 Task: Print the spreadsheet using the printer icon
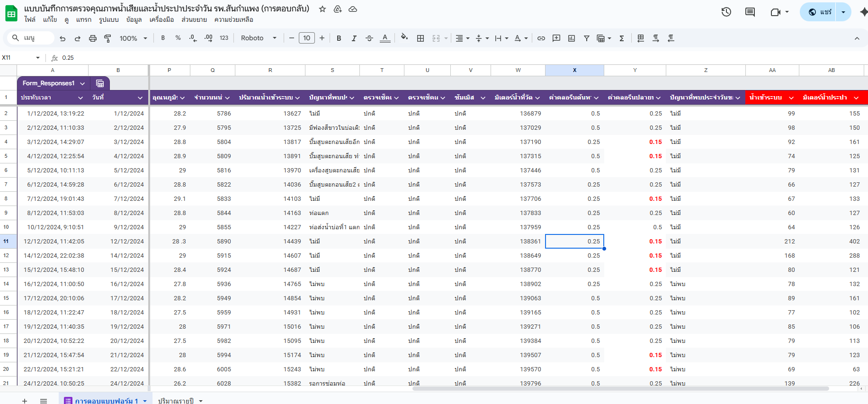(93, 38)
